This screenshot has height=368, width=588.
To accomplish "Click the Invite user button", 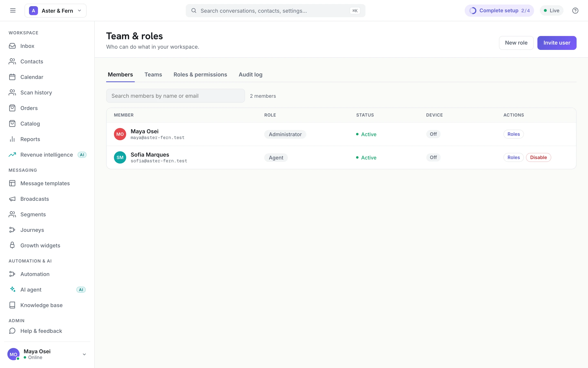I will [557, 43].
